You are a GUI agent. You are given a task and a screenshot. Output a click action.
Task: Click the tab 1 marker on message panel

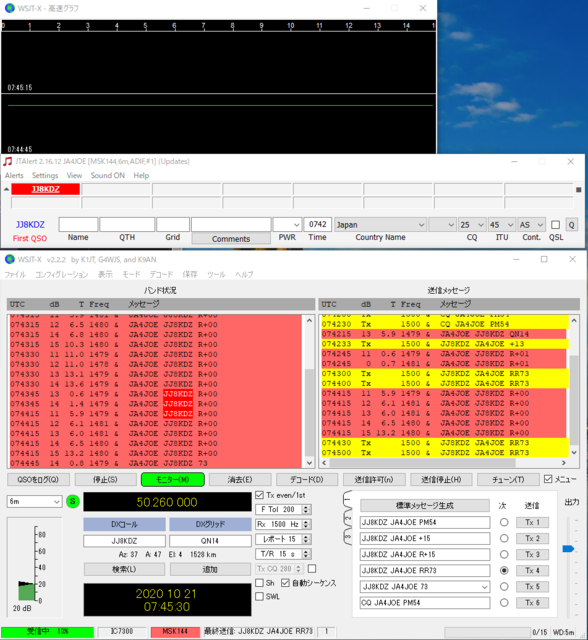point(348,499)
